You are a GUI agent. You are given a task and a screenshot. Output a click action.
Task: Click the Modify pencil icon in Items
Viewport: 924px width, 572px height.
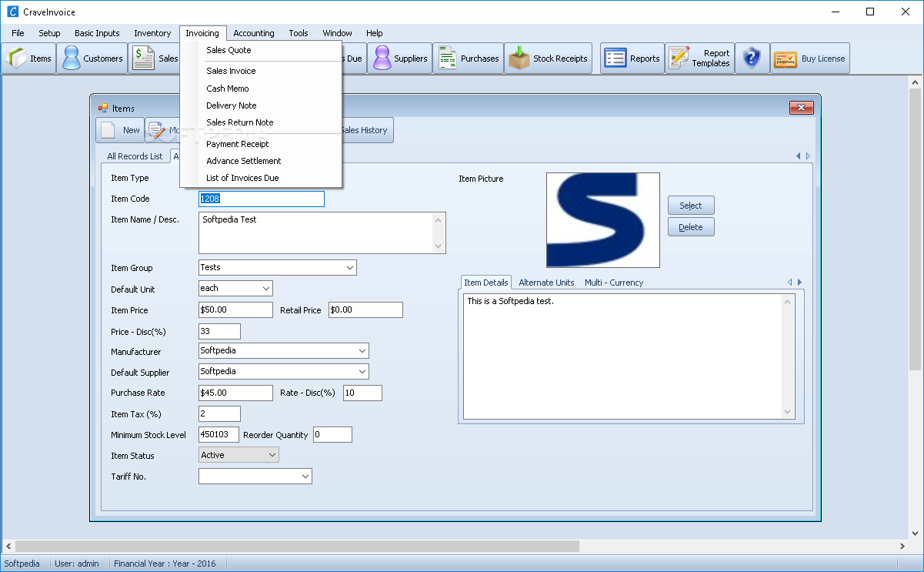point(157,130)
